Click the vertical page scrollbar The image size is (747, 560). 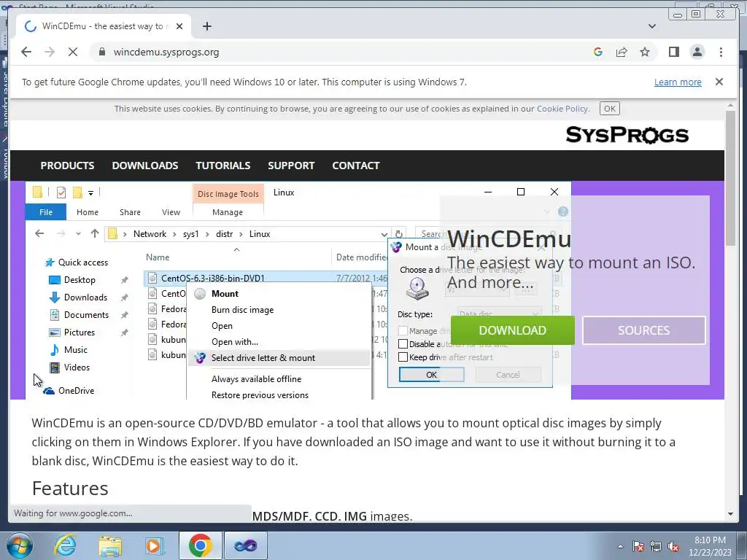point(730,179)
